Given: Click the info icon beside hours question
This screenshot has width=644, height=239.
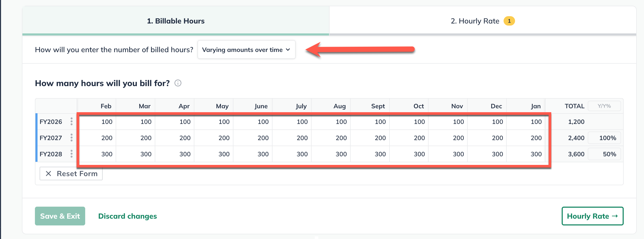Looking at the screenshot, I should 178,83.
